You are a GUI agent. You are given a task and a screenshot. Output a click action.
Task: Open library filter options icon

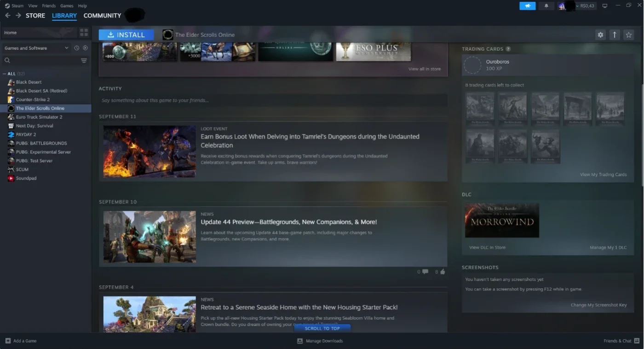(84, 60)
